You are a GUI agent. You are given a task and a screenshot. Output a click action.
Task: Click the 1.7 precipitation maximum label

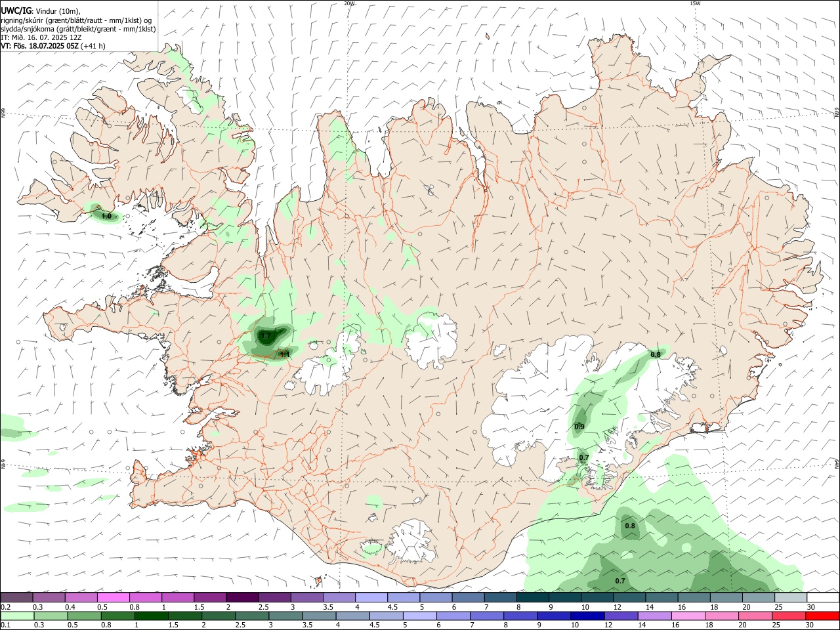(265, 336)
